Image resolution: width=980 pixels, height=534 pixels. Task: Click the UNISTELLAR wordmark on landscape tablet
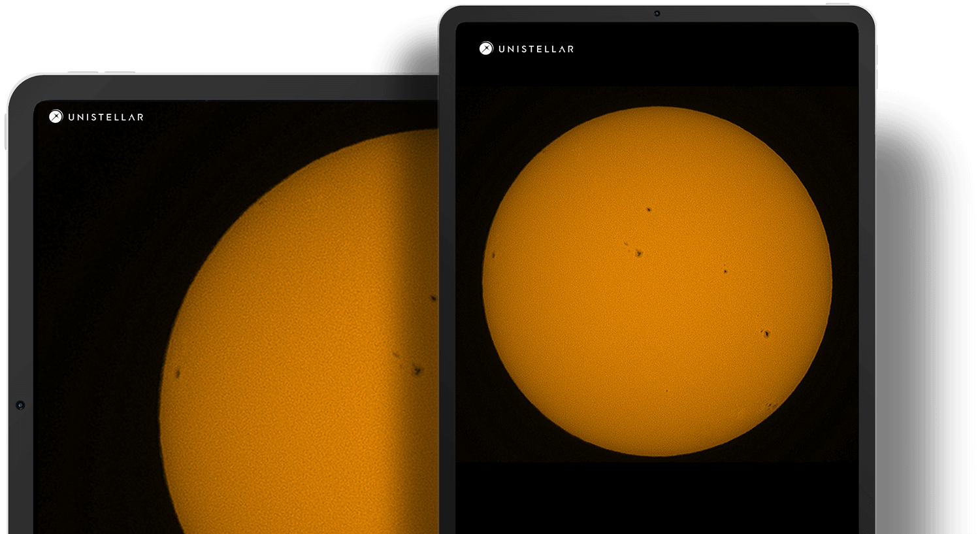tap(106, 117)
